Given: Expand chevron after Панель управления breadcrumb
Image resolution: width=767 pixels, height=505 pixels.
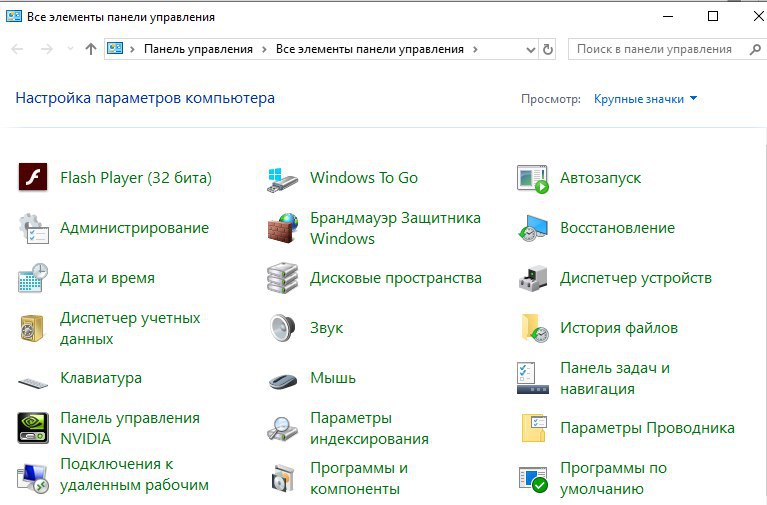Looking at the screenshot, I should click(264, 49).
